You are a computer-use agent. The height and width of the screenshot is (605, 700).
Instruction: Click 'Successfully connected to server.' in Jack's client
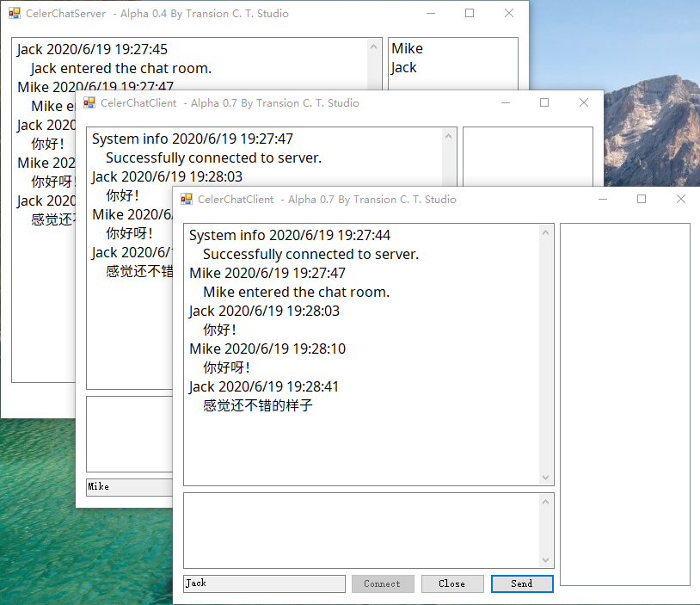[311, 254]
